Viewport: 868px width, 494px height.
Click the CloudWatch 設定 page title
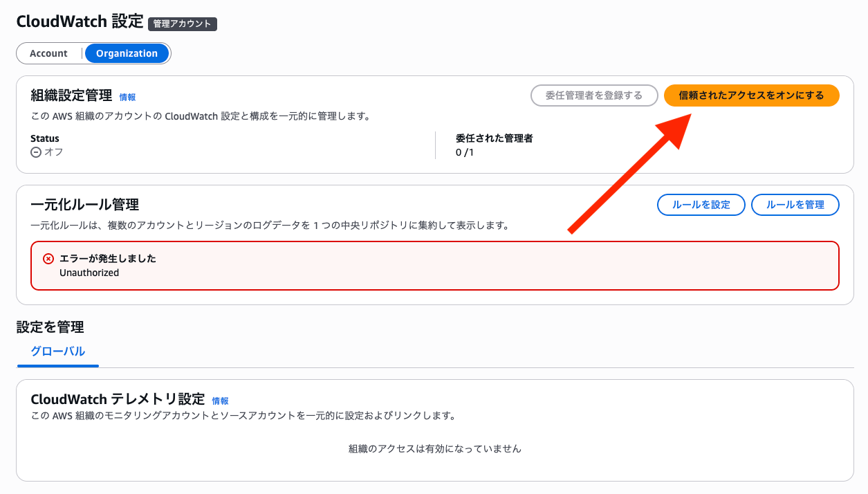point(80,21)
